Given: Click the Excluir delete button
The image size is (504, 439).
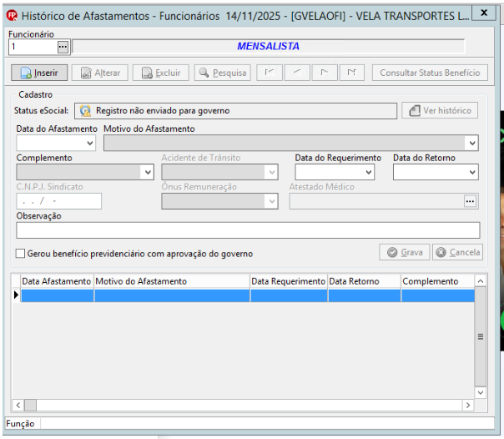Looking at the screenshot, I should pyautogui.click(x=161, y=73).
